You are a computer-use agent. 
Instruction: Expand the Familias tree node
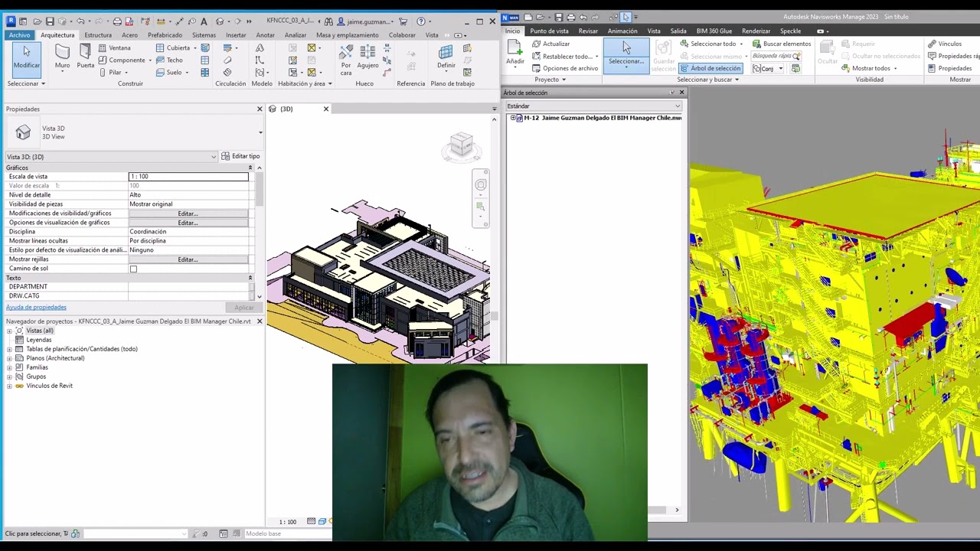9,367
